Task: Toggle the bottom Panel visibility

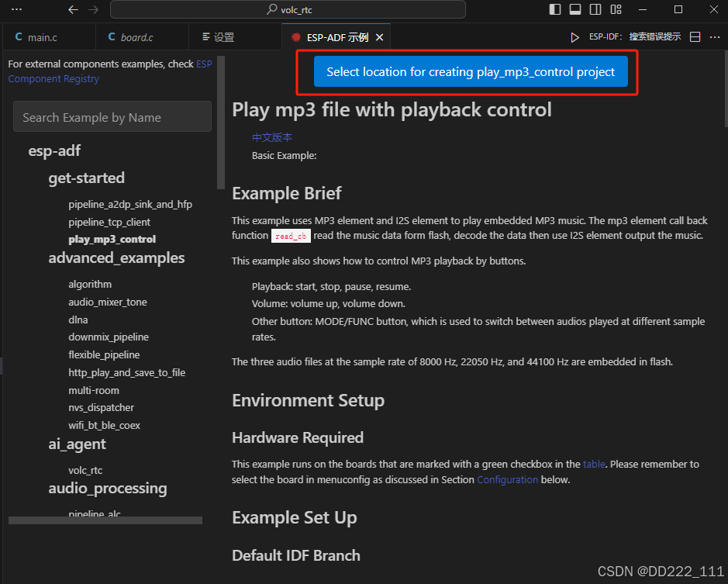Action: click(x=574, y=11)
